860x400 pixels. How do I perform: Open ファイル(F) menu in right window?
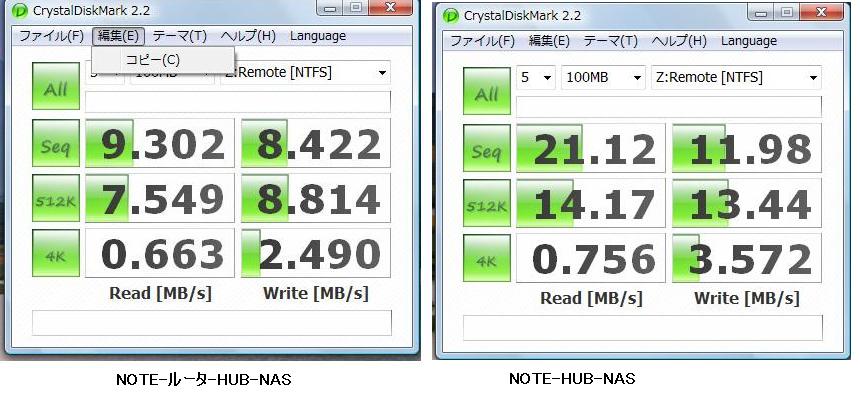482,41
